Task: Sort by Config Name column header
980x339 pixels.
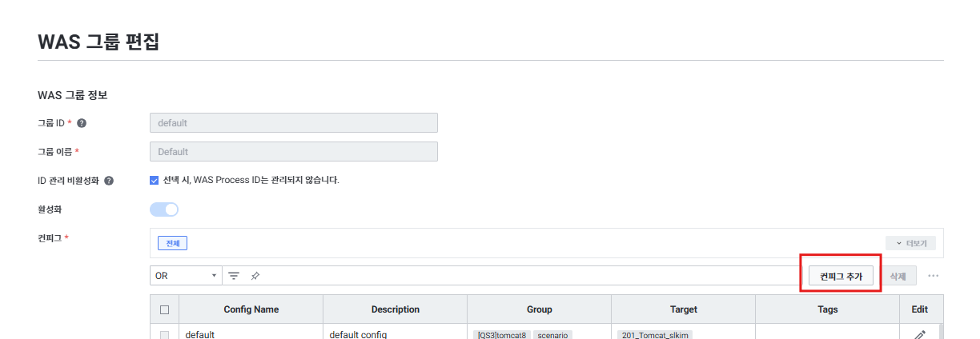Action: (251, 309)
